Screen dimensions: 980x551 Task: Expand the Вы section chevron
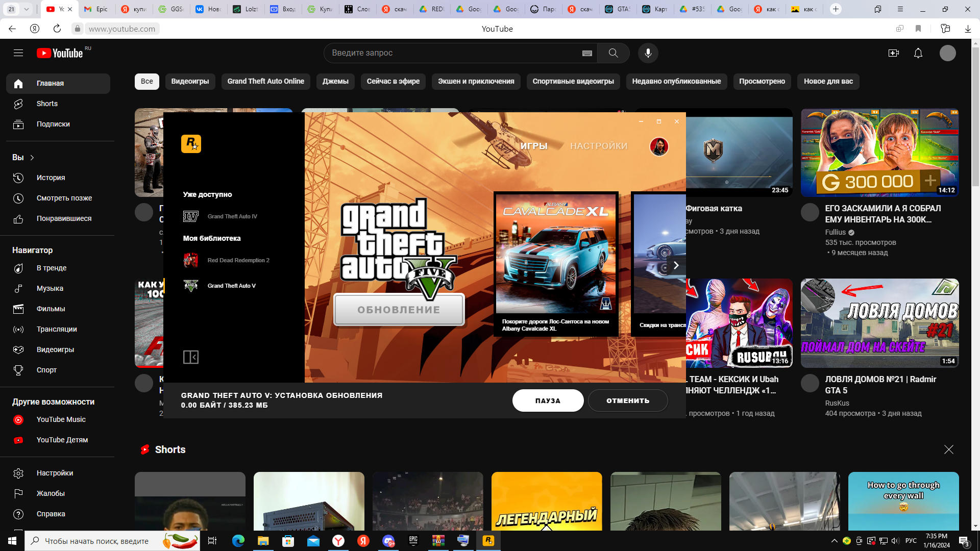32,158
